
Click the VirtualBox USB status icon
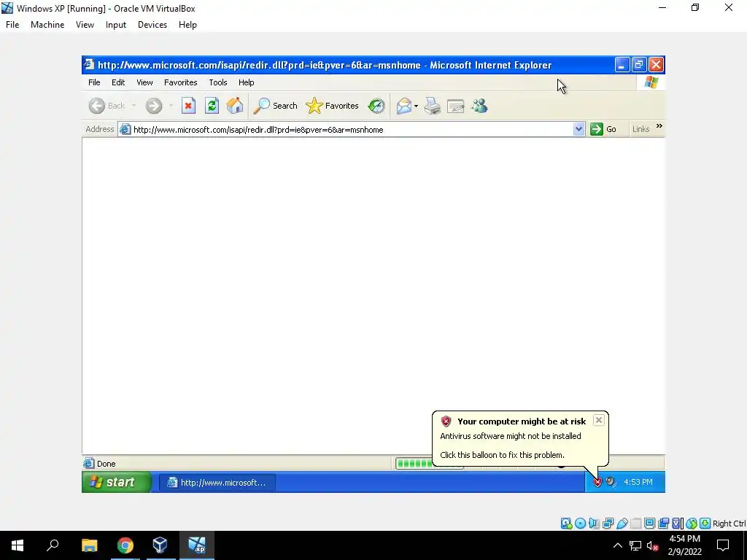pyautogui.click(x=622, y=524)
